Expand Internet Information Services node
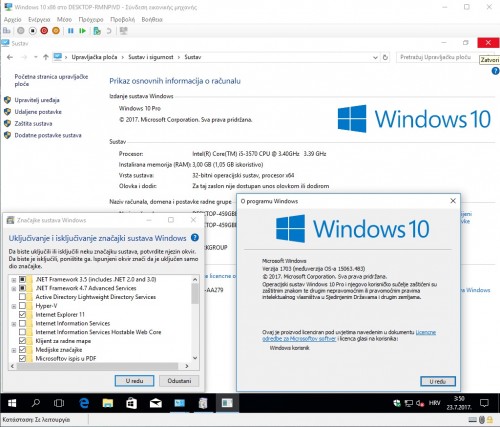Image resolution: width=500 pixels, height=427 pixels. point(14,324)
